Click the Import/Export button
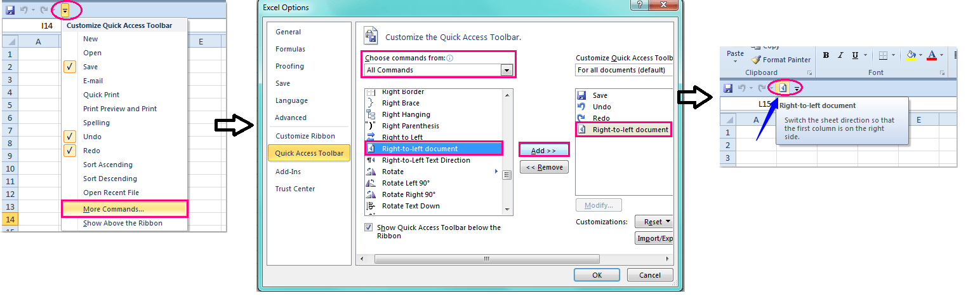980x298 pixels. point(654,238)
